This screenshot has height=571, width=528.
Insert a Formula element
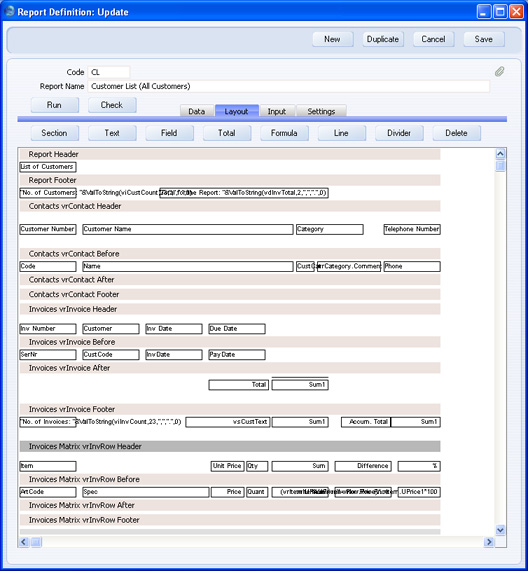(284, 133)
